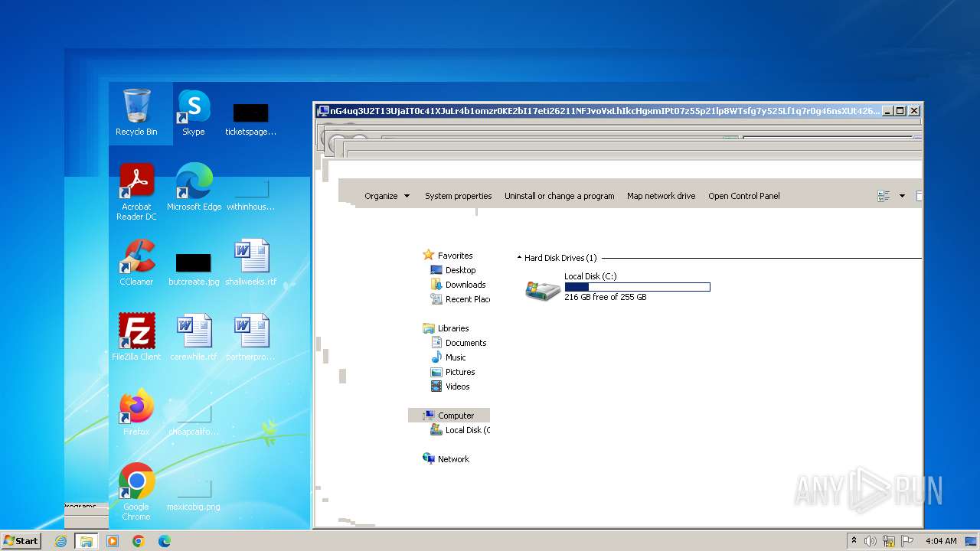Viewport: 980px width, 551px height.
Task: Show hidden tray icons arrow
Action: (x=854, y=541)
